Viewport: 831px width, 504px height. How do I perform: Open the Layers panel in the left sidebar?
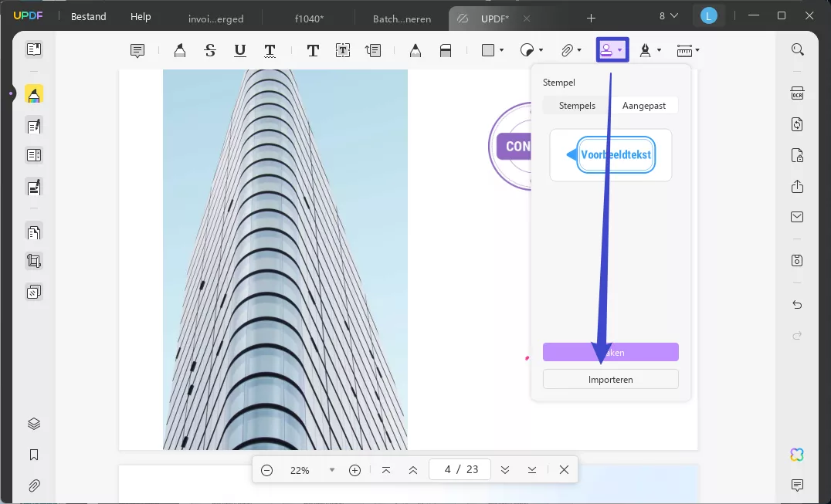tap(33, 423)
